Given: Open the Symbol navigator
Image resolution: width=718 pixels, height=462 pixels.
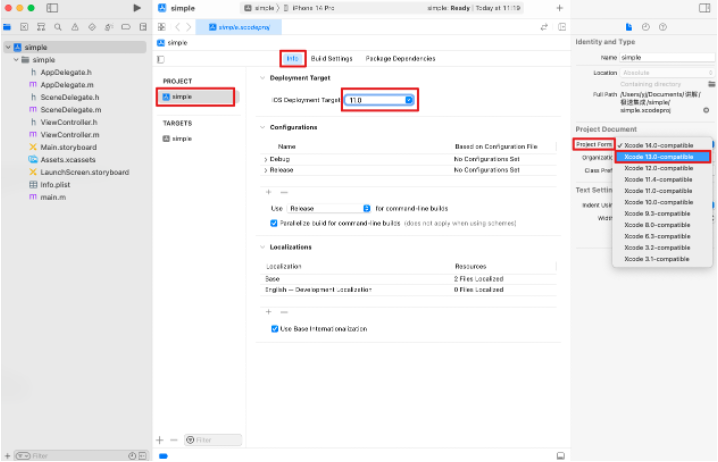Looking at the screenshot, I should 41,27.
